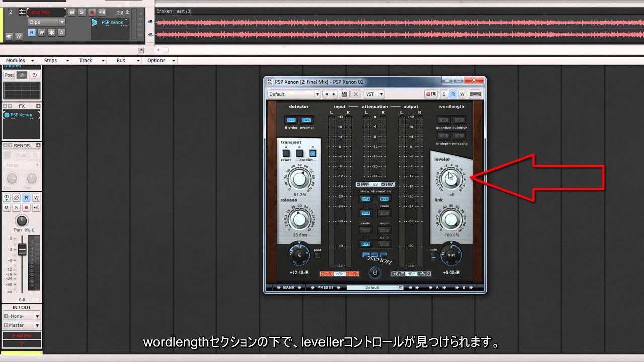
Task: Select PSP Xenon in the console FX bin
Action: coord(21,115)
